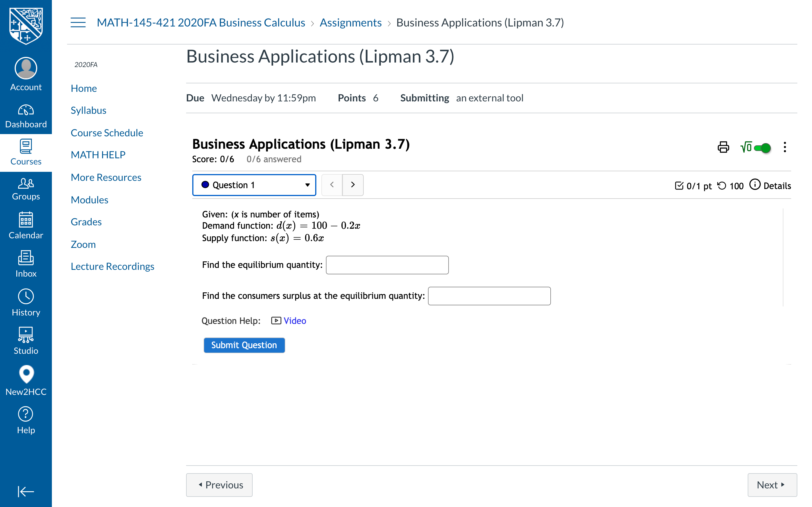Click the Details info icon

[x=755, y=185]
